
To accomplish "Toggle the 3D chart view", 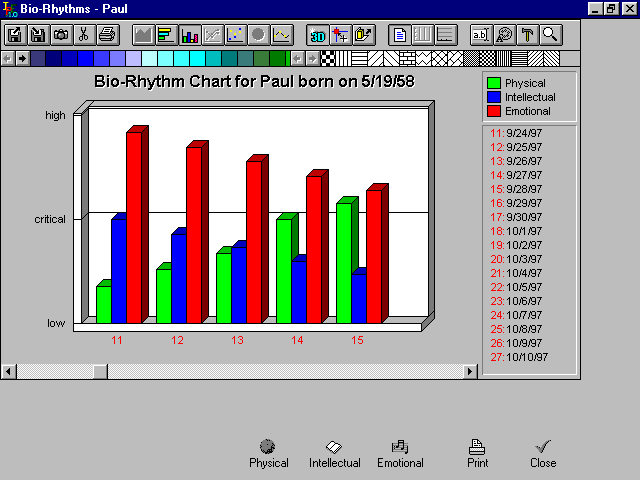I will [x=317, y=35].
